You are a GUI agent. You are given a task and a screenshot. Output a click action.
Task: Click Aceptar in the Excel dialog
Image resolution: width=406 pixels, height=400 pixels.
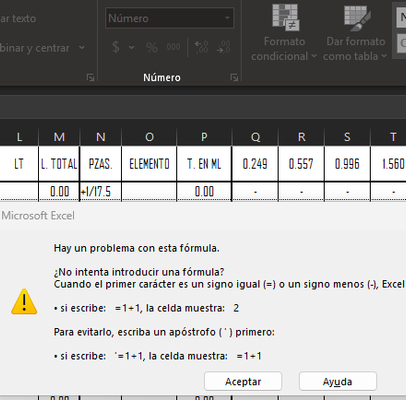[x=243, y=381]
